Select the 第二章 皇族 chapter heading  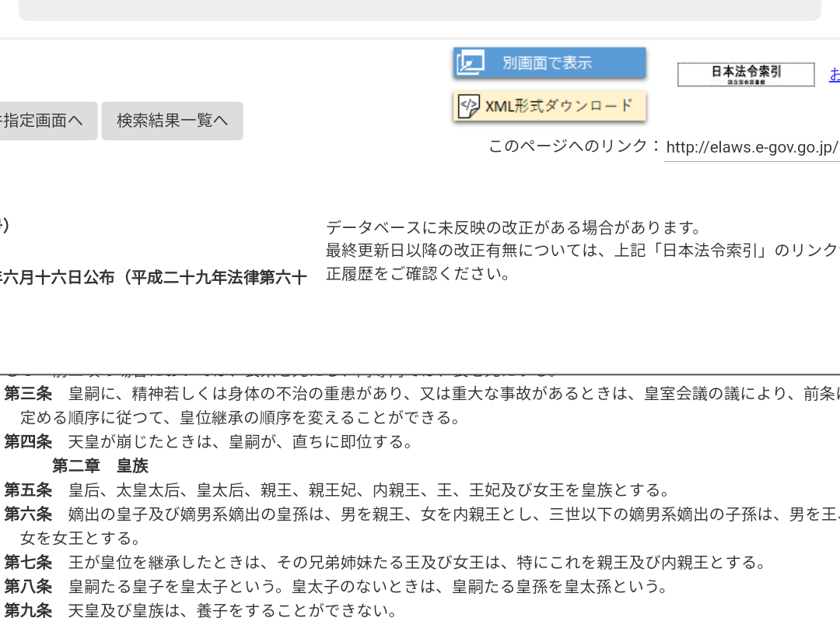[x=100, y=466]
